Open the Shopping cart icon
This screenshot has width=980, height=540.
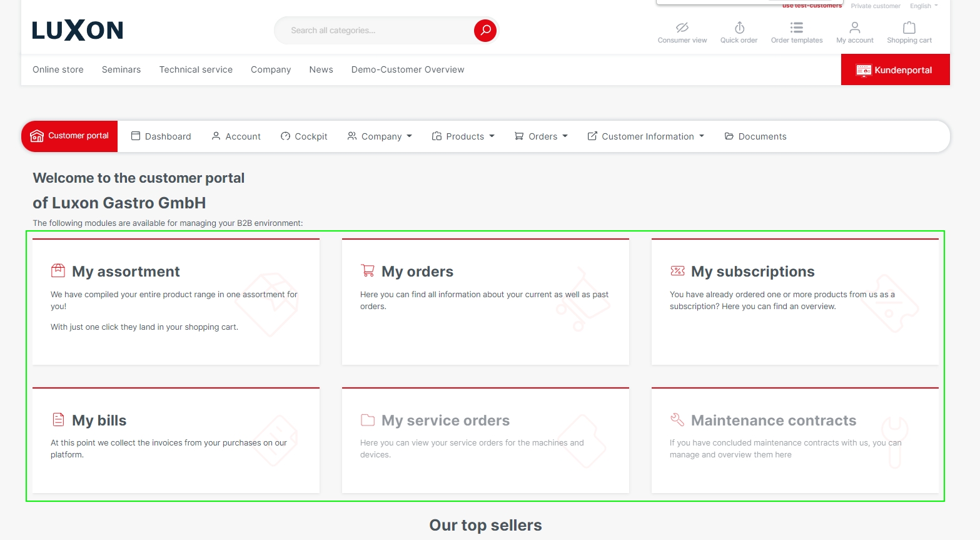(x=909, y=28)
